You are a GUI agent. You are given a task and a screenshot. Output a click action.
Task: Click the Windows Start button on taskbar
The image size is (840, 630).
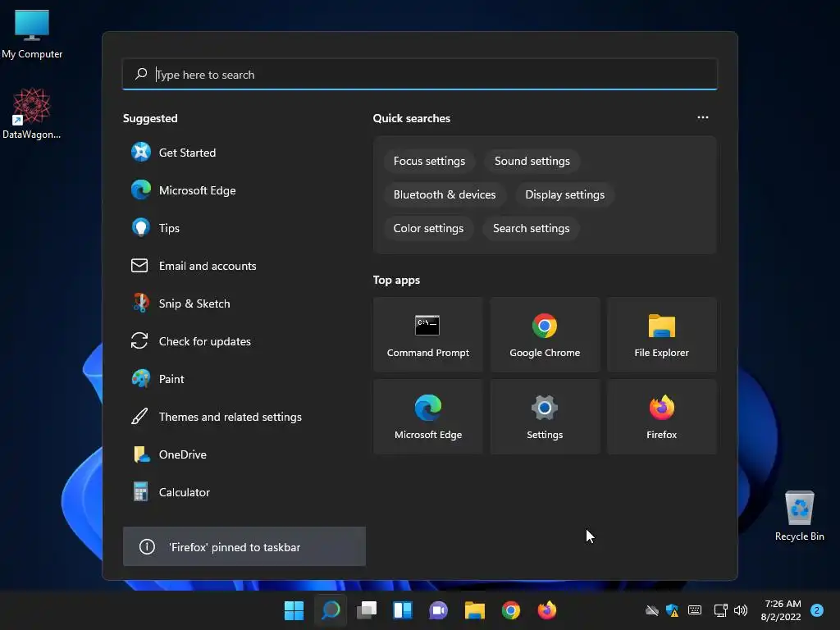[294, 610]
